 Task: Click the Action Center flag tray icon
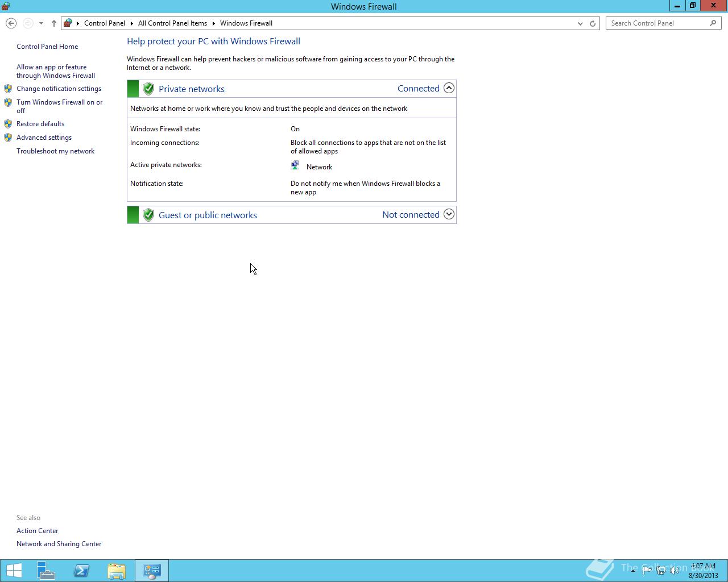(x=647, y=571)
